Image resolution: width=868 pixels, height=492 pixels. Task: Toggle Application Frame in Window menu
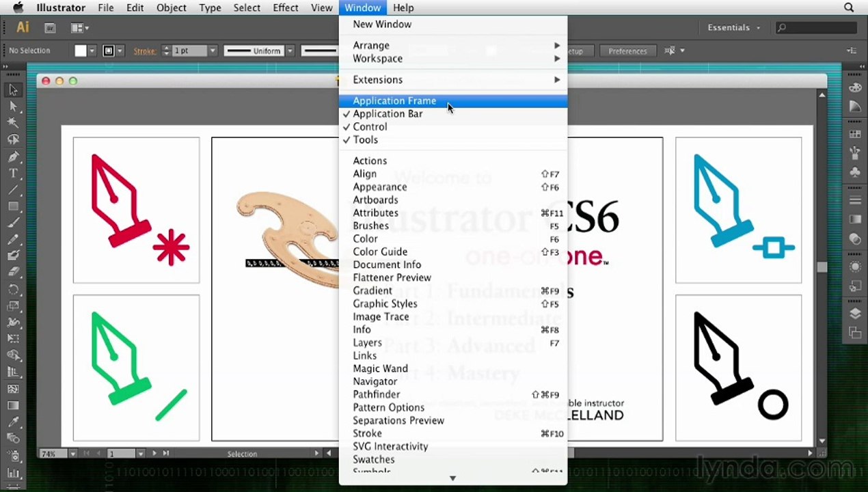452,100
